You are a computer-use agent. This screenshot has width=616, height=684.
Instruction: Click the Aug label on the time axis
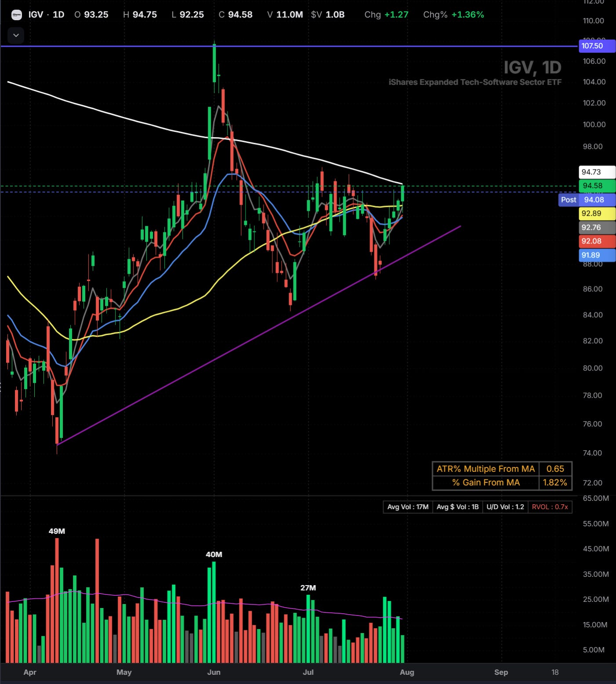click(407, 672)
